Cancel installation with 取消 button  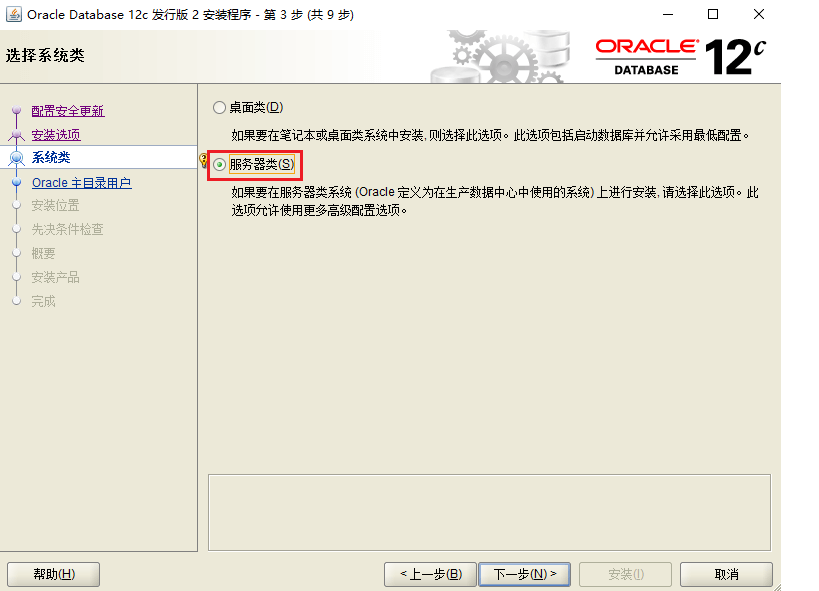click(726, 574)
